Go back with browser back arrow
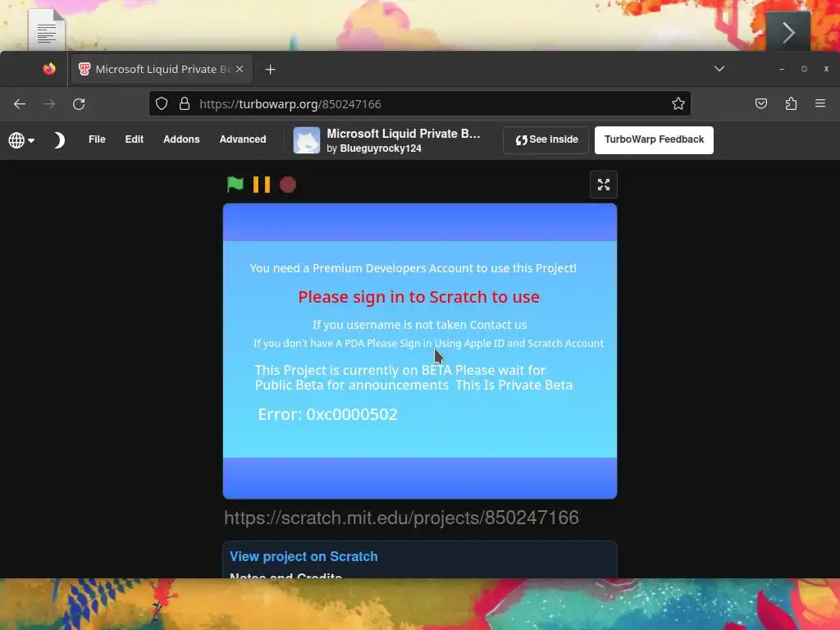Screen dimensions: 840x630 click(x=20, y=104)
